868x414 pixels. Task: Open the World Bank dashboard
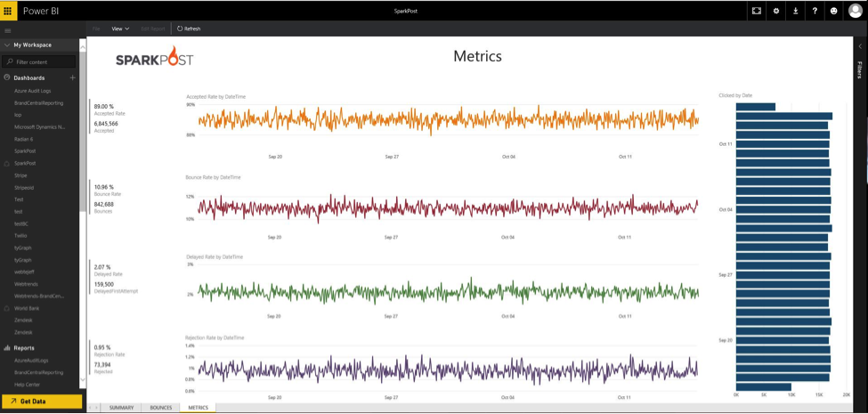(x=27, y=308)
